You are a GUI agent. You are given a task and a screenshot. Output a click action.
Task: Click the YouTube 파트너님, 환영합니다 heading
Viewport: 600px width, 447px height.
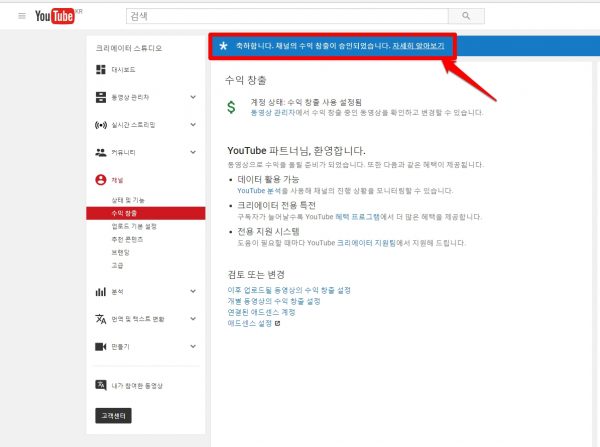click(x=296, y=151)
